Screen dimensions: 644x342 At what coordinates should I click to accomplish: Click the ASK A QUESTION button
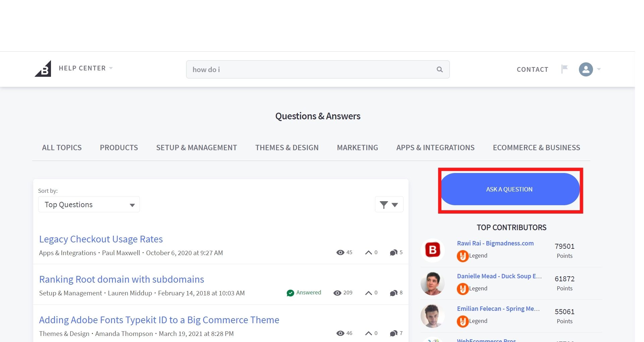509,189
